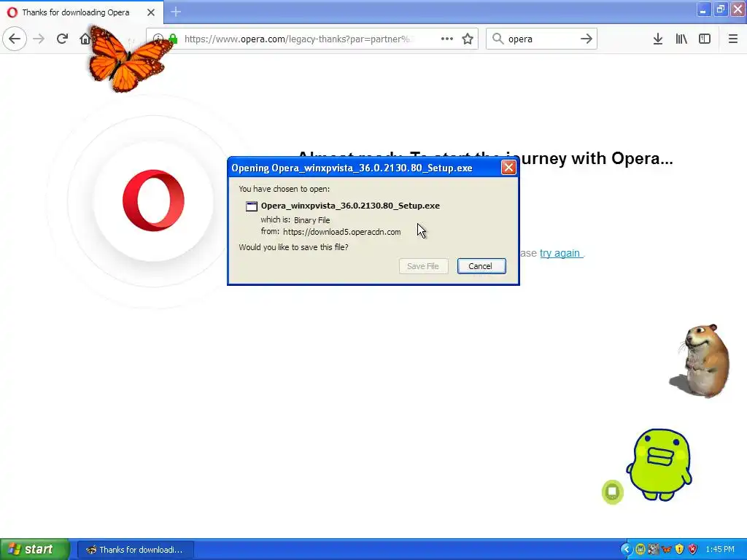Click the butterfly icon in the system tray
The height and width of the screenshot is (560, 747).
click(667, 550)
